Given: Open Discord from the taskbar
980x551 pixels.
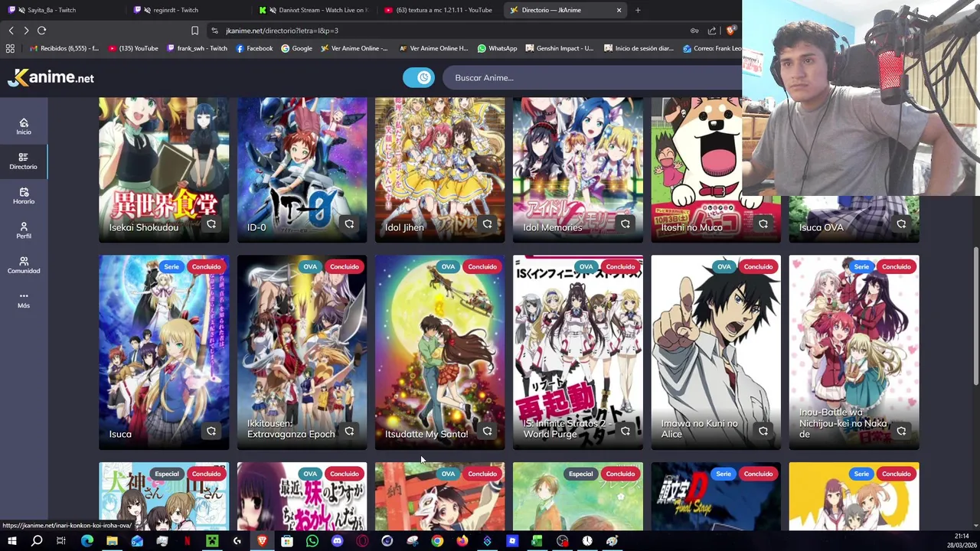Looking at the screenshot, I should (x=337, y=541).
